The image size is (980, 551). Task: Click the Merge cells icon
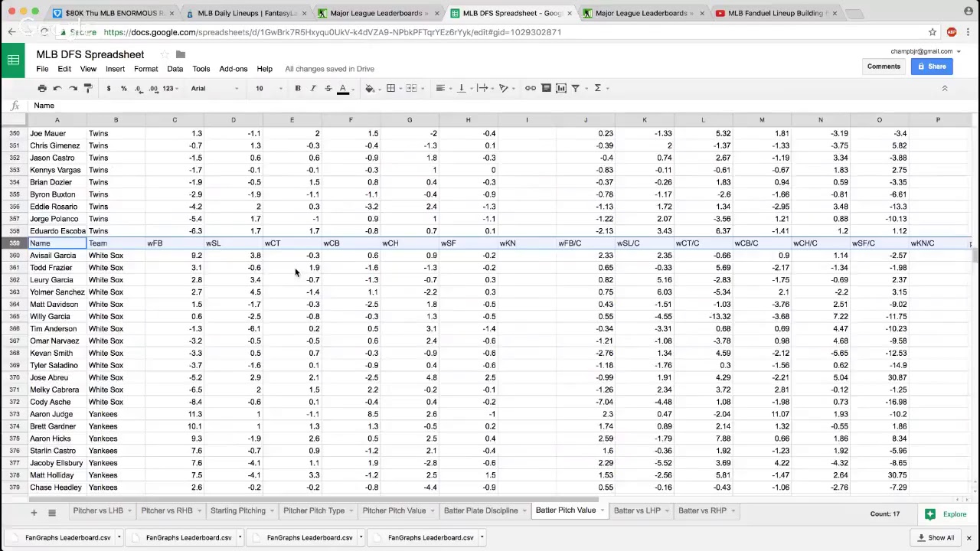click(x=411, y=88)
